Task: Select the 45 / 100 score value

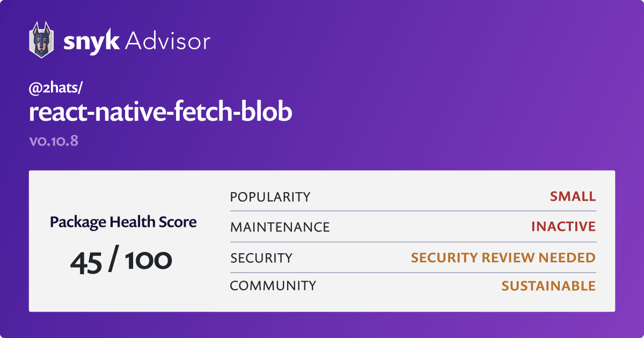Action: pyautogui.click(x=121, y=260)
